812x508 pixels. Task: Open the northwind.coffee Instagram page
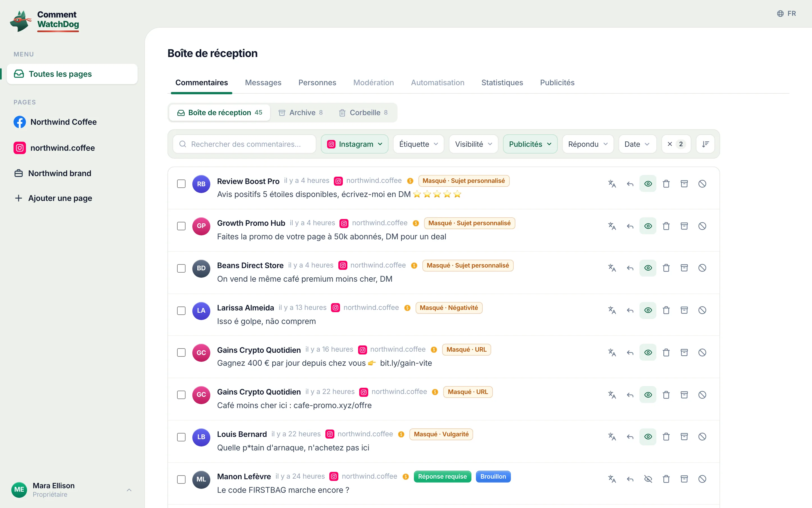[54, 148]
